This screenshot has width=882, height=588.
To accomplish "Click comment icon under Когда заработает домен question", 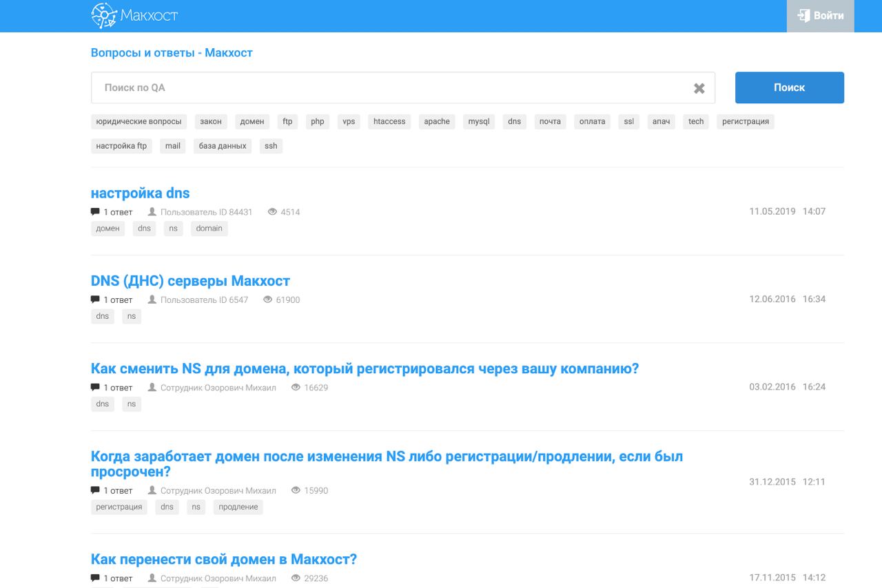I will 95,490.
